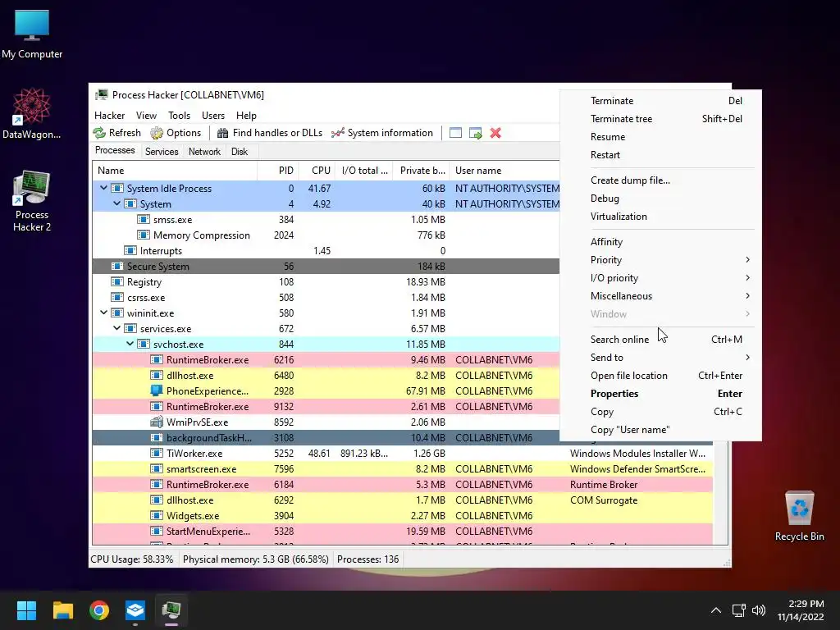Image resolution: width=840 pixels, height=630 pixels.
Task: Click the volume speaker tray icon
Action: (x=759, y=610)
